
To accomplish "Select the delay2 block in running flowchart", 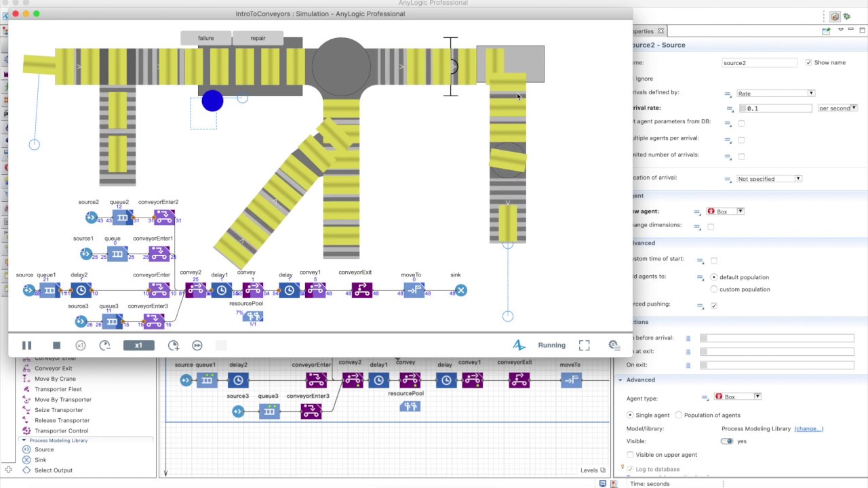I will (x=81, y=291).
